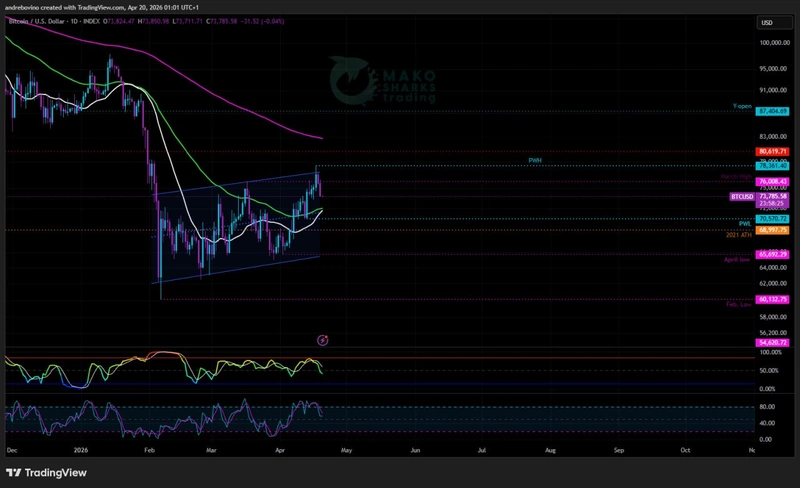Click the Mako Sharks Trading watermark logo
Image resolution: width=800 pixels, height=488 pixels.
(x=383, y=80)
